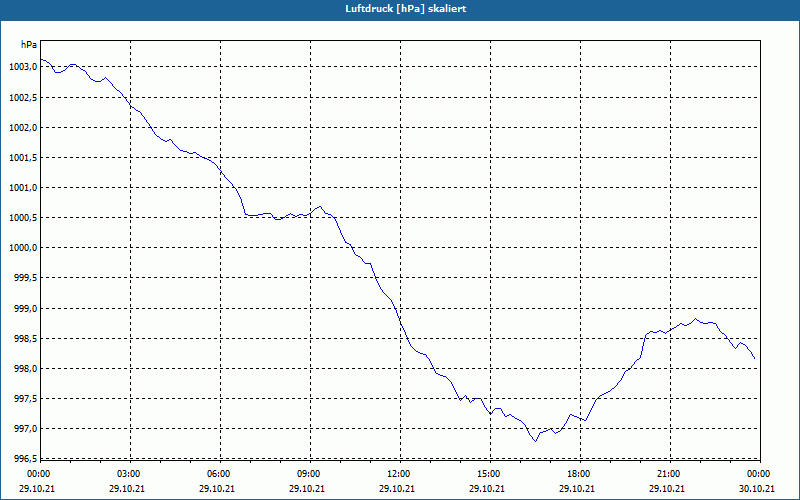The width and height of the screenshot is (800, 500).
Task: Select the 998,0 y-axis label
Action: pos(25,369)
